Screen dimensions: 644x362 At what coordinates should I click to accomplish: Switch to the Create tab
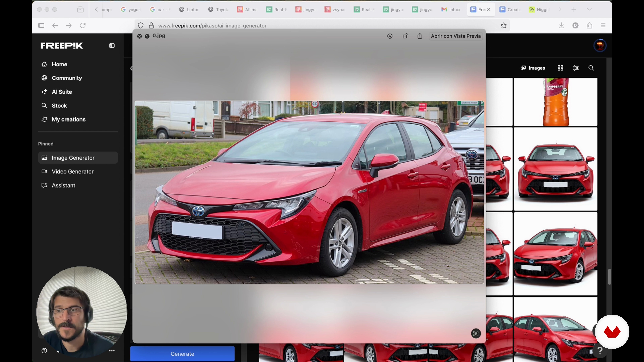(510, 10)
